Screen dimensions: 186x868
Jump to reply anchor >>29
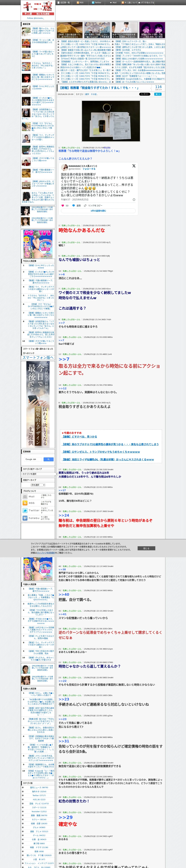tap(65, 818)
